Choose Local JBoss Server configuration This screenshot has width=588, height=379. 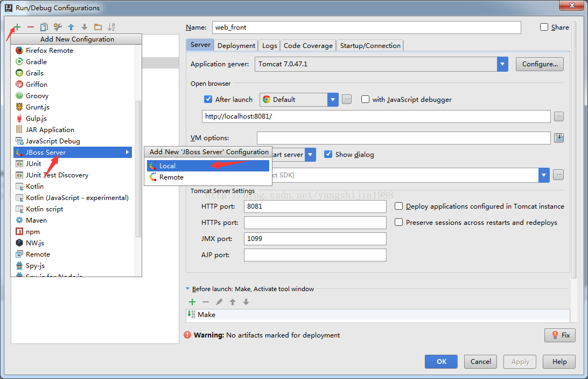(208, 166)
